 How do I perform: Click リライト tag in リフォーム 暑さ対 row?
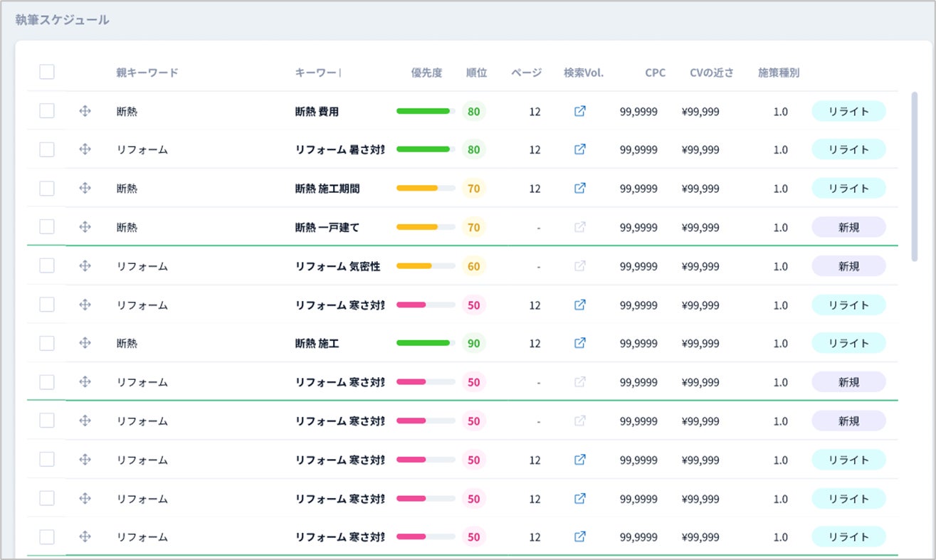tap(848, 149)
